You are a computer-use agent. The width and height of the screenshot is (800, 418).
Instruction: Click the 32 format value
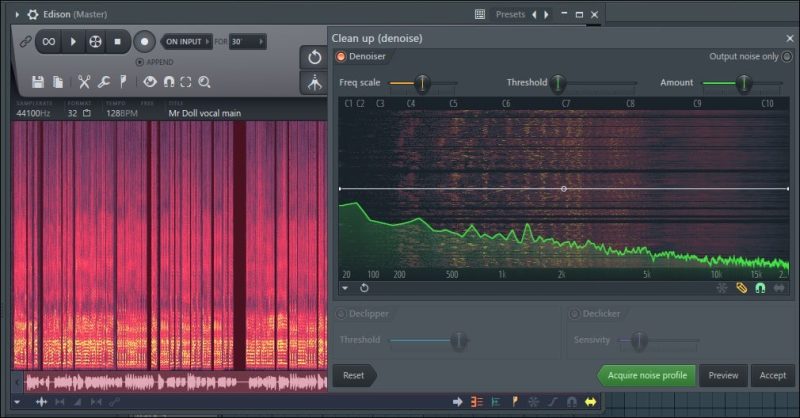click(72, 113)
